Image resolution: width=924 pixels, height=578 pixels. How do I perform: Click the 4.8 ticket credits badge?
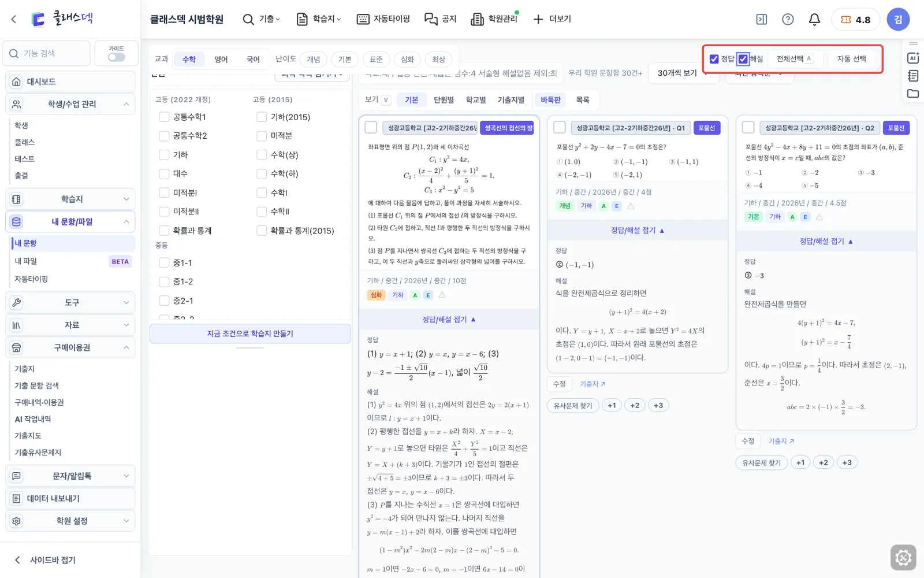pyautogui.click(x=855, y=20)
